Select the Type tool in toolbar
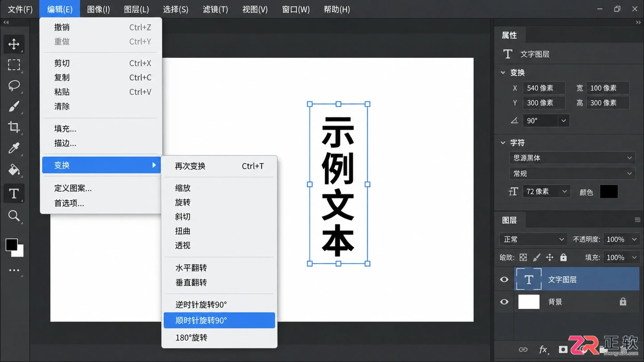644x362 pixels. [x=14, y=194]
